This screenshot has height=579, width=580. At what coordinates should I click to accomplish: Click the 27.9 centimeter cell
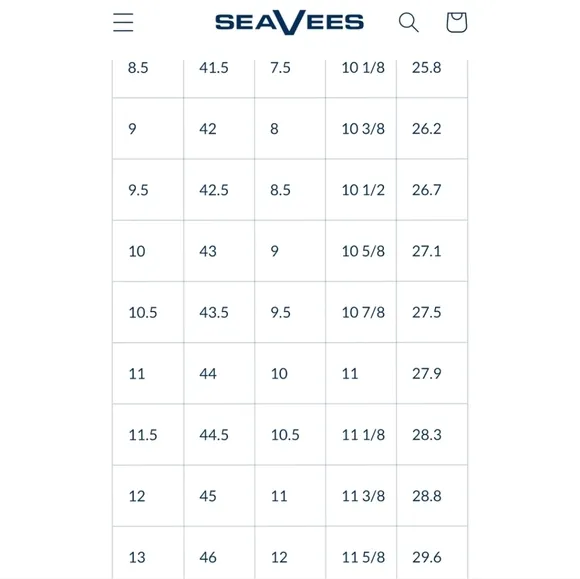click(x=432, y=373)
